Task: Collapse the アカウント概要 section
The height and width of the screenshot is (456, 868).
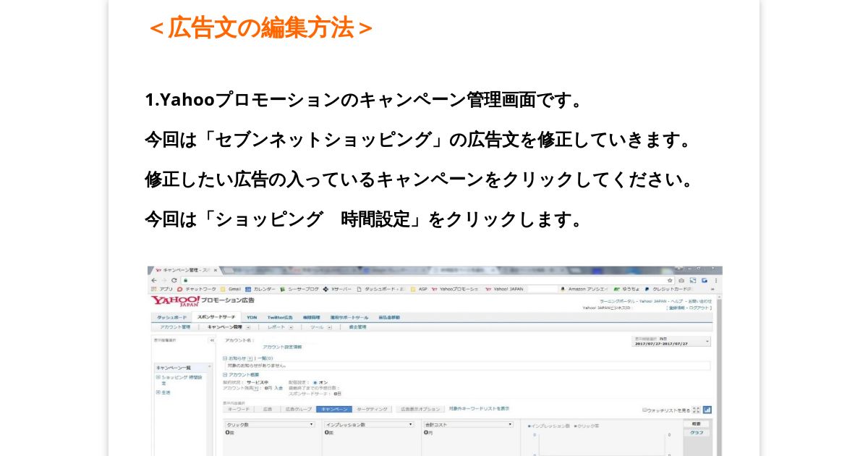Action: [225, 374]
